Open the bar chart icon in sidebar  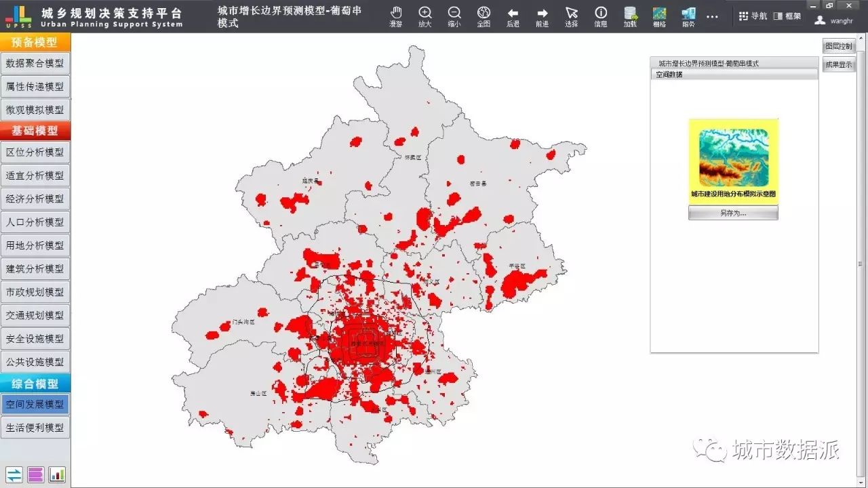pos(57,474)
